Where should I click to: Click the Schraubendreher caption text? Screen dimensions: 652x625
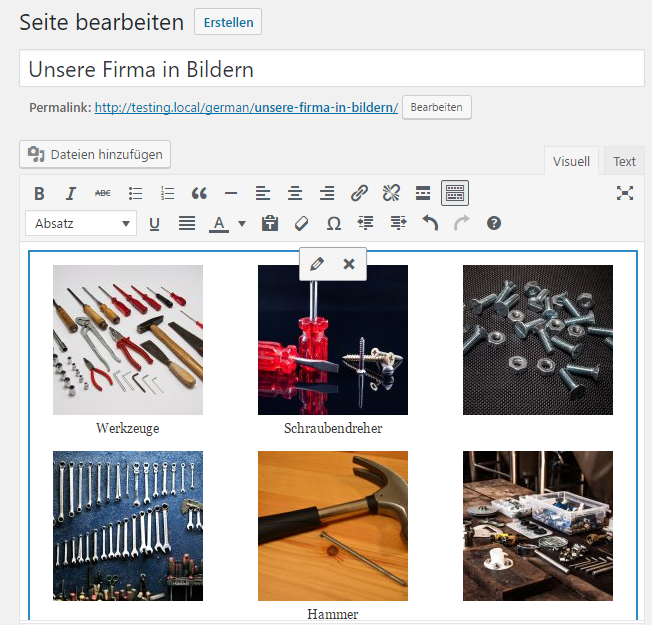(x=333, y=428)
